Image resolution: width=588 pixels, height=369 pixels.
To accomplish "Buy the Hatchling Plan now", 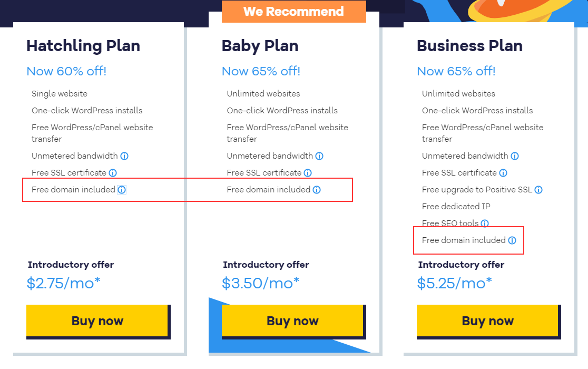I will pos(97,321).
